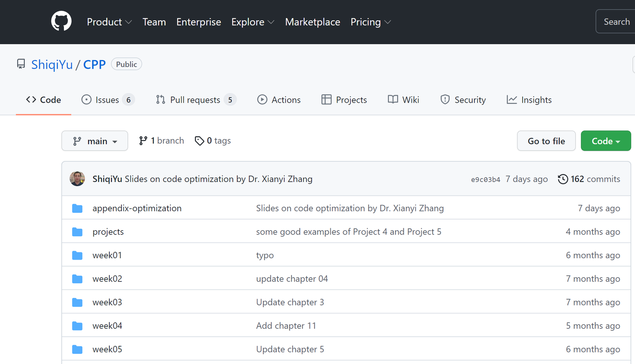Open the ShiqiYu owner profile link
The image size is (635, 364).
click(x=52, y=64)
